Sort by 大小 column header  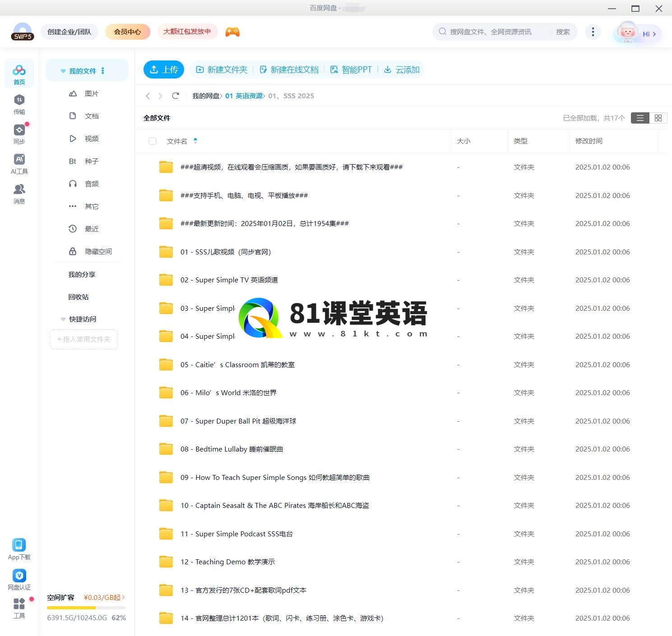463,141
